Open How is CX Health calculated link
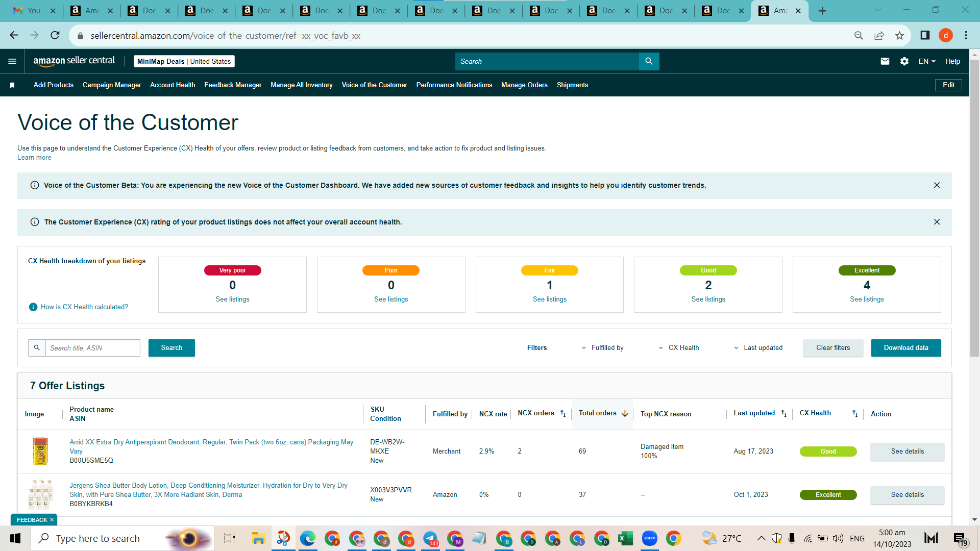The image size is (980, 551). 84,307
